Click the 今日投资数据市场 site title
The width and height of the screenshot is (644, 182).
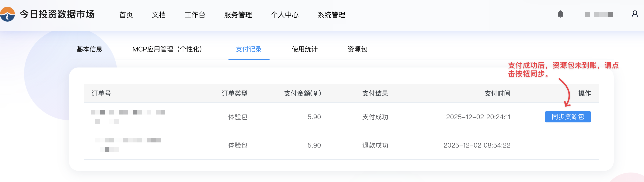tap(57, 14)
